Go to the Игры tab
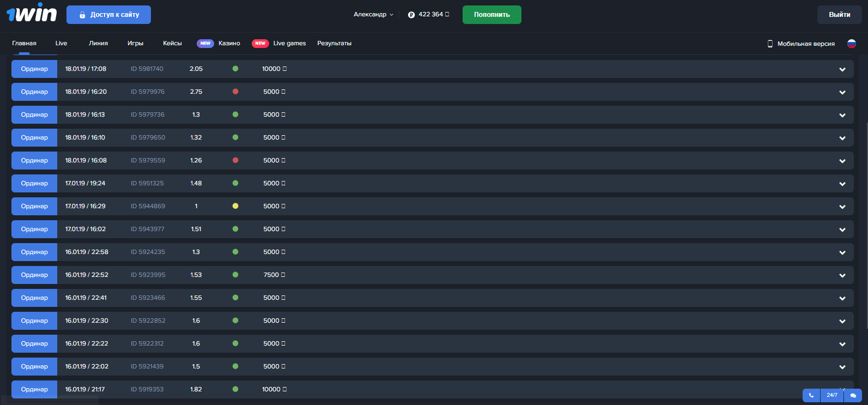 pyautogui.click(x=135, y=43)
